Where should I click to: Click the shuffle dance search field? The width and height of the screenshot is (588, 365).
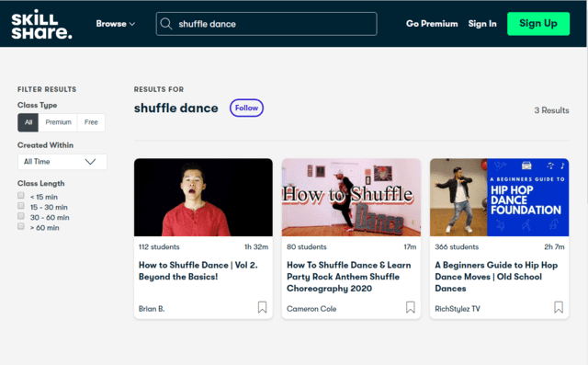pos(266,24)
